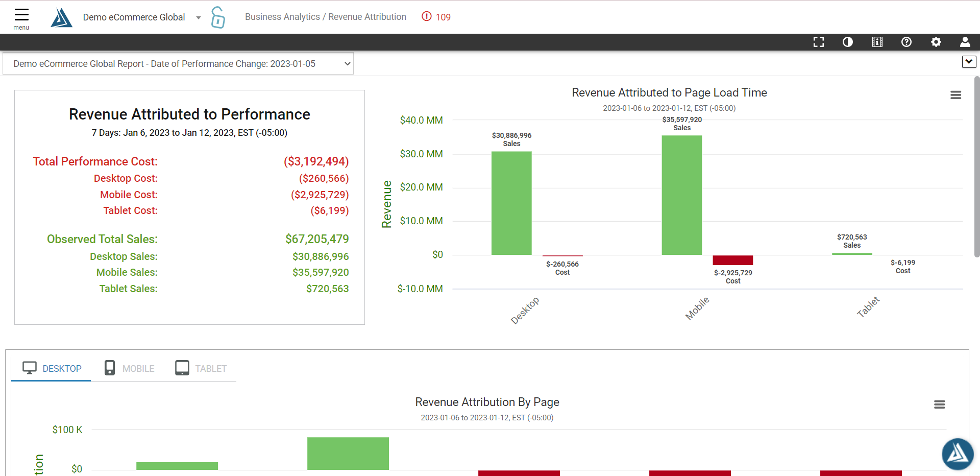Viewport: 980px width, 476px height.
Task: Click the $67,205,479 observed total sales value
Action: [317, 239]
